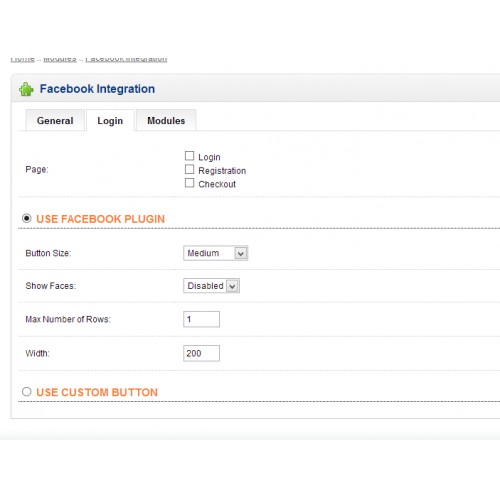Focus the Max Number of Rows field
The image size is (500, 500).
[201, 319]
